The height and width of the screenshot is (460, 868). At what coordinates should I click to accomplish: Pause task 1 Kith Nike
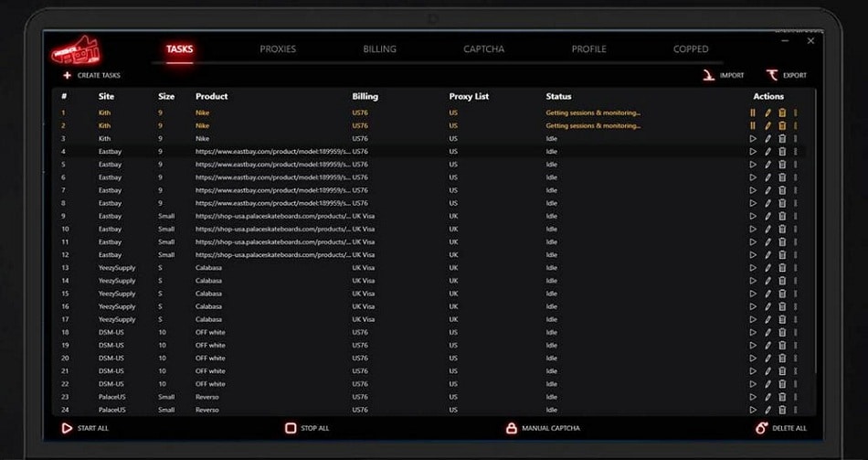[752, 112]
